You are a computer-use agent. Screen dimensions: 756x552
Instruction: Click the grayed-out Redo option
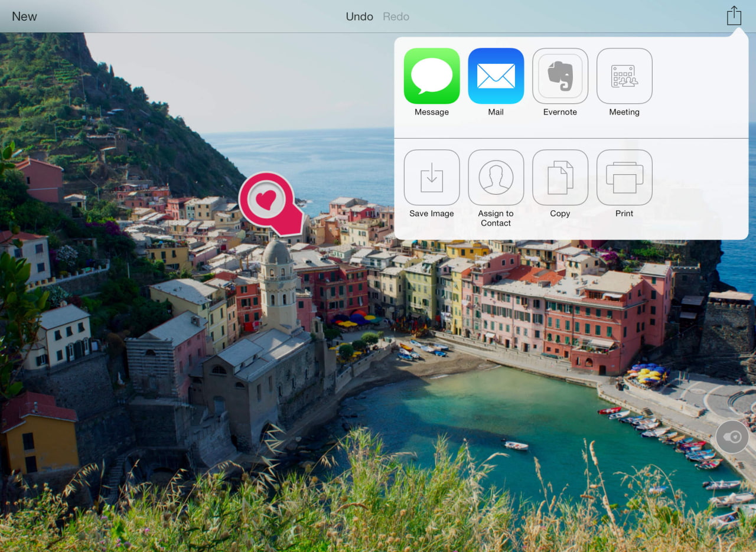[x=395, y=16]
